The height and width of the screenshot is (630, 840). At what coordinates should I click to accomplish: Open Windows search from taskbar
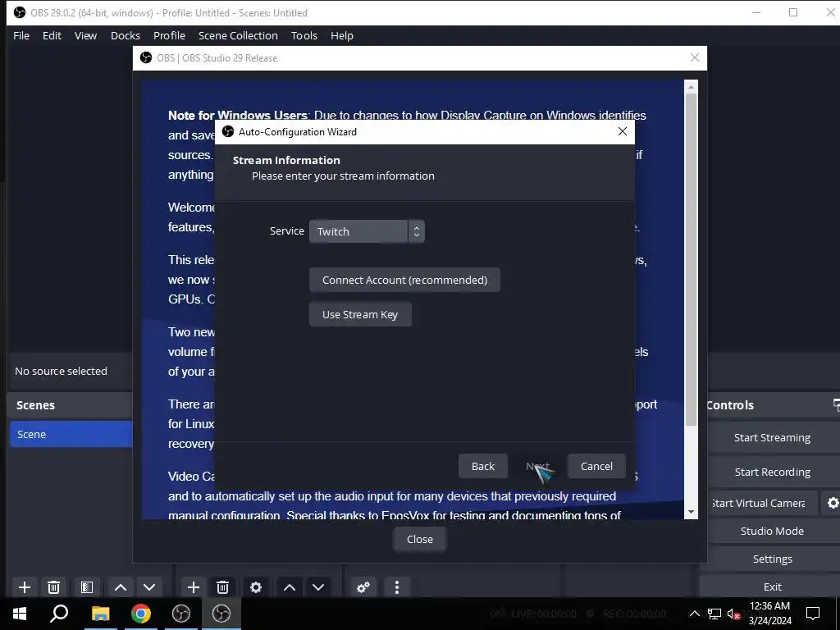59,614
